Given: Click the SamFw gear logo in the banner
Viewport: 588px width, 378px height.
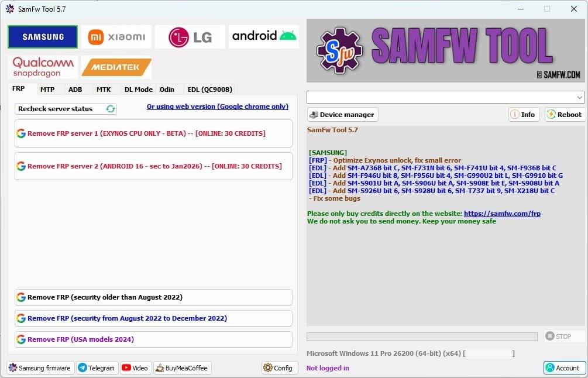Looking at the screenshot, I should pyautogui.click(x=339, y=50).
